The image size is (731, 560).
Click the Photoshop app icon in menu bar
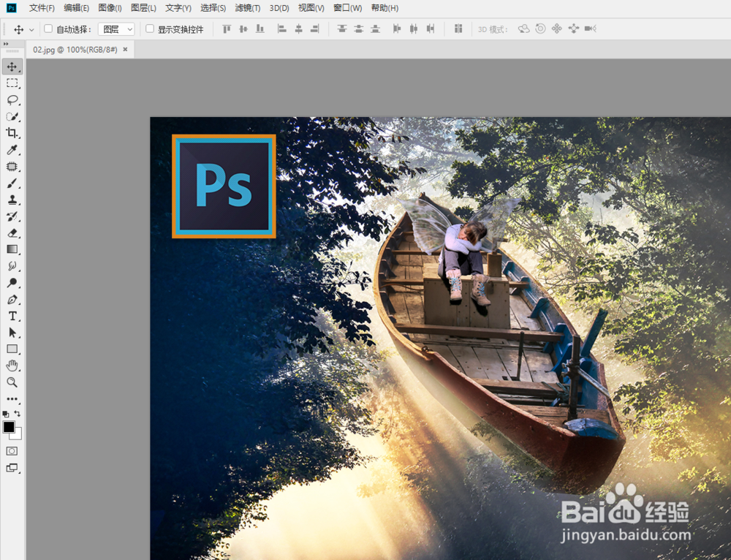click(x=11, y=8)
